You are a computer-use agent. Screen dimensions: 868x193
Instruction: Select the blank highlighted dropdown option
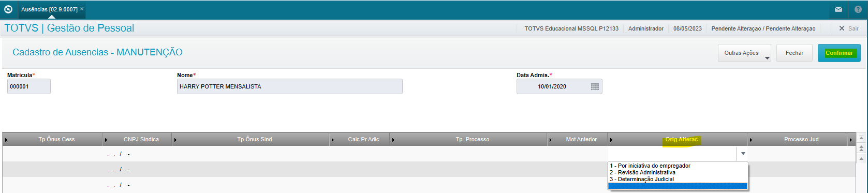(x=678, y=186)
